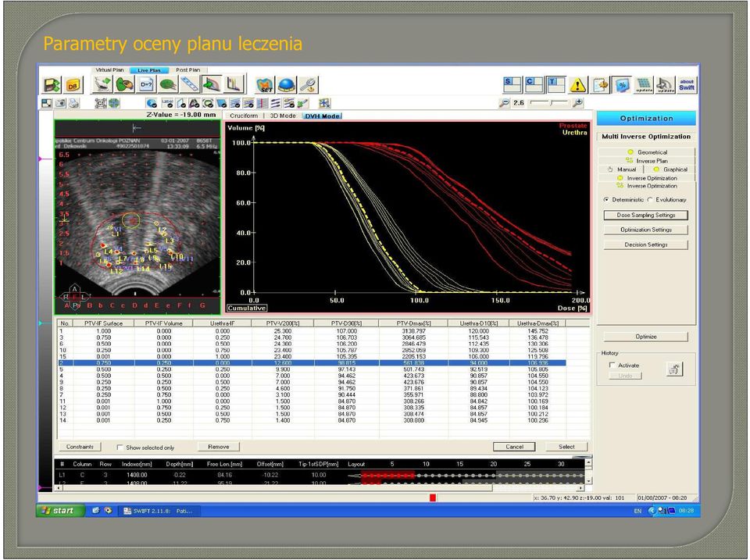Select solution row 14 in the table
Screen dimensions: 750x560
click(312, 420)
